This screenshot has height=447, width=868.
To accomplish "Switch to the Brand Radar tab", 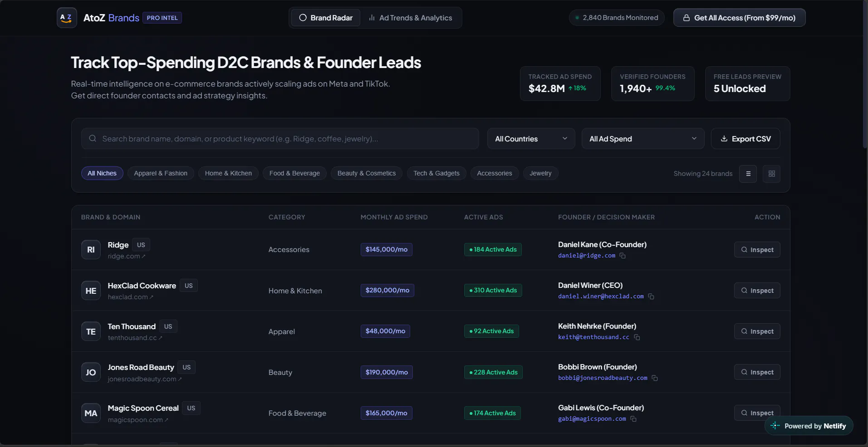I will [x=326, y=18].
